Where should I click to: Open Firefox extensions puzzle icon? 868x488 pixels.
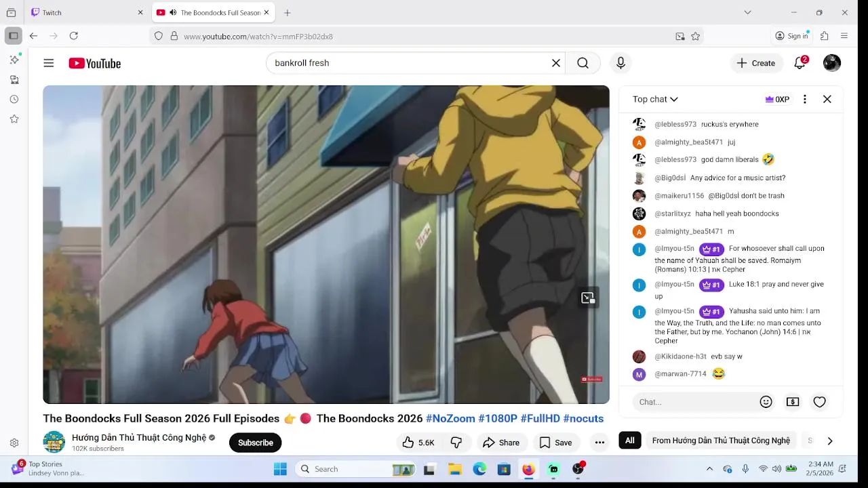coord(825,36)
